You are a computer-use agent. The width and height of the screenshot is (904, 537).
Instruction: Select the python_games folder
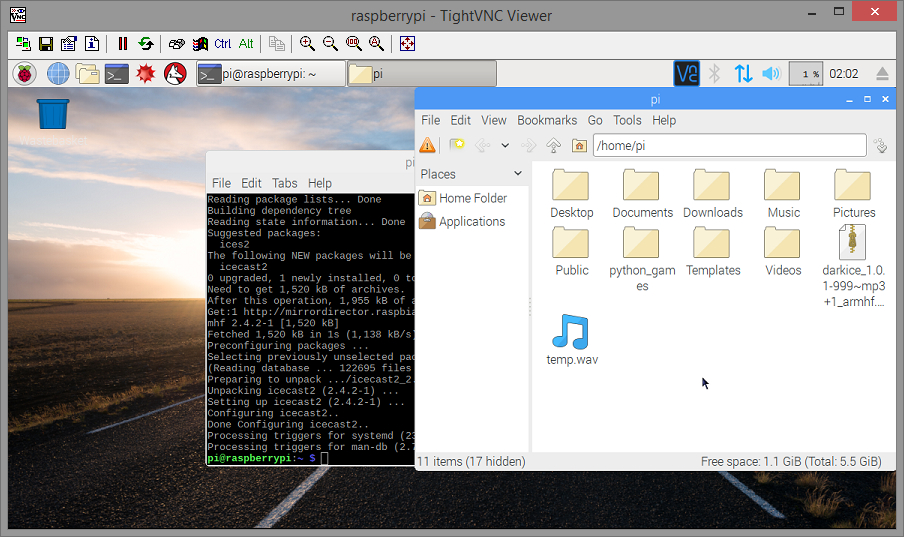[x=642, y=260]
